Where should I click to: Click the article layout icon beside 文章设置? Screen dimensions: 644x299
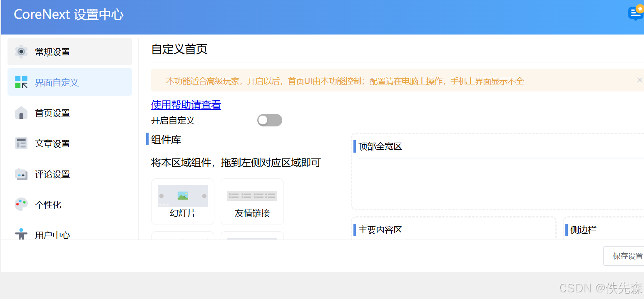[x=21, y=143]
